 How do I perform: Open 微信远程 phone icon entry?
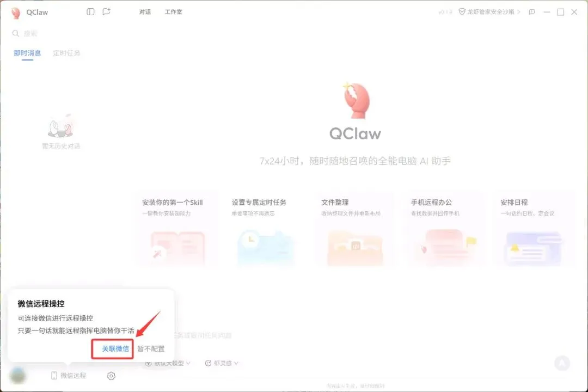pos(69,376)
